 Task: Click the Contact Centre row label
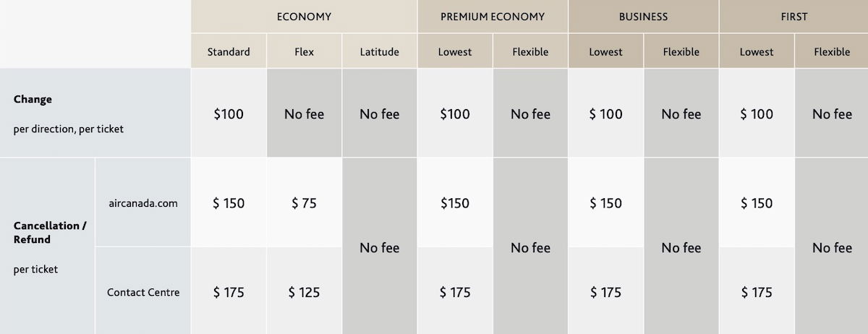pyautogui.click(x=143, y=292)
